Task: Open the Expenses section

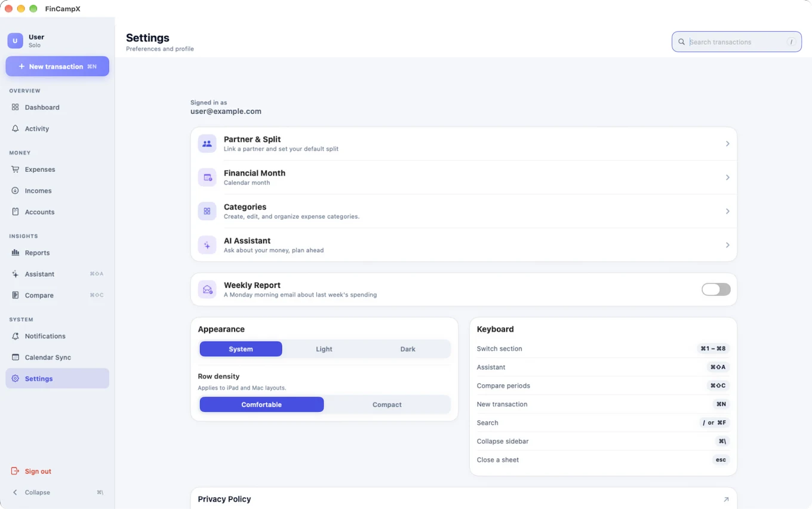Action: coord(57,169)
